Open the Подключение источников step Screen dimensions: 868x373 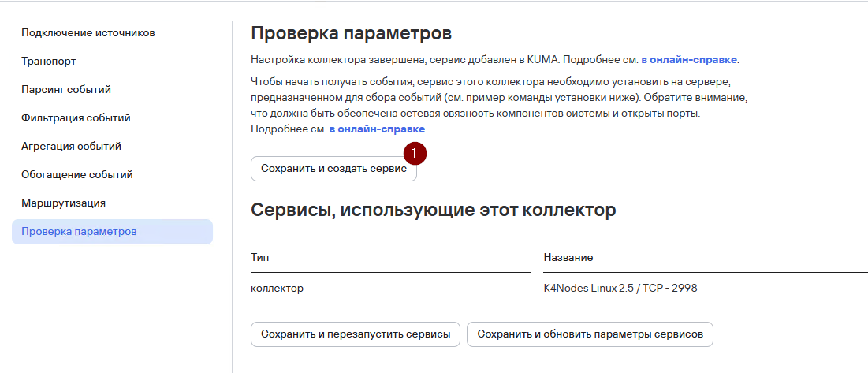[88, 32]
